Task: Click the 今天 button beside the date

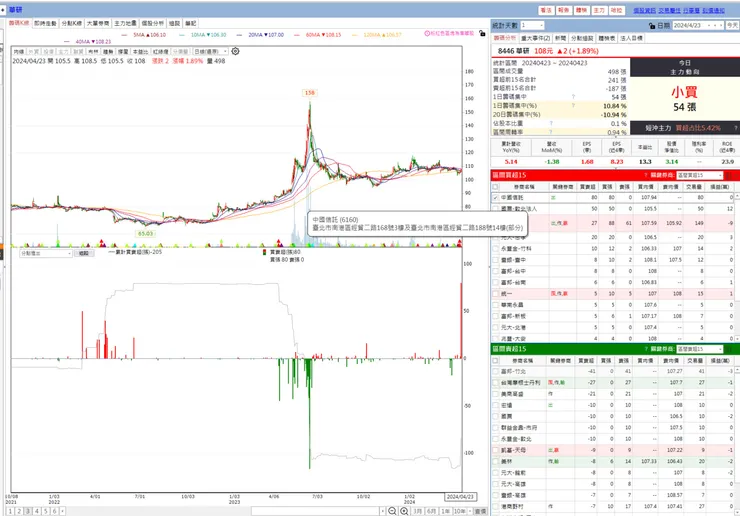Action: coord(732,25)
